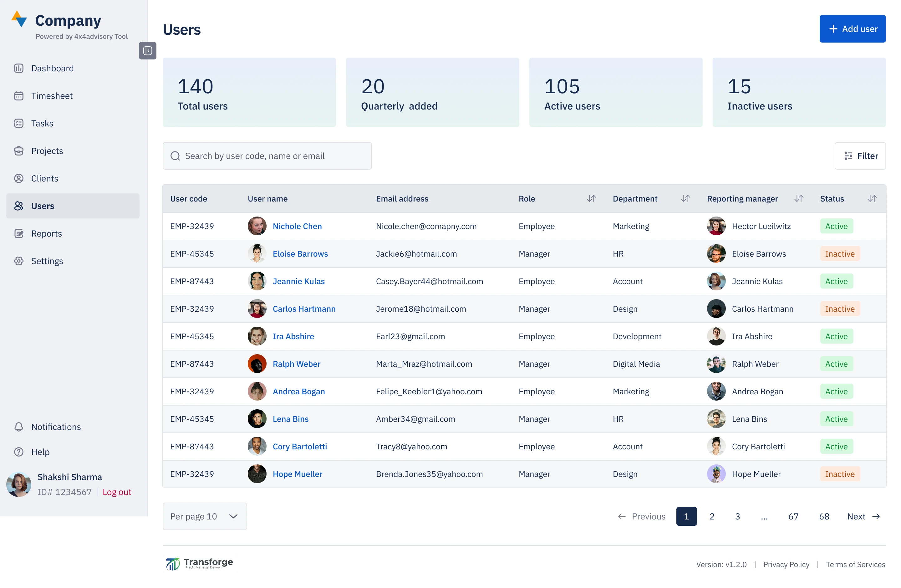
Task: Toggle sorting on the Department column
Action: [685, 198]
